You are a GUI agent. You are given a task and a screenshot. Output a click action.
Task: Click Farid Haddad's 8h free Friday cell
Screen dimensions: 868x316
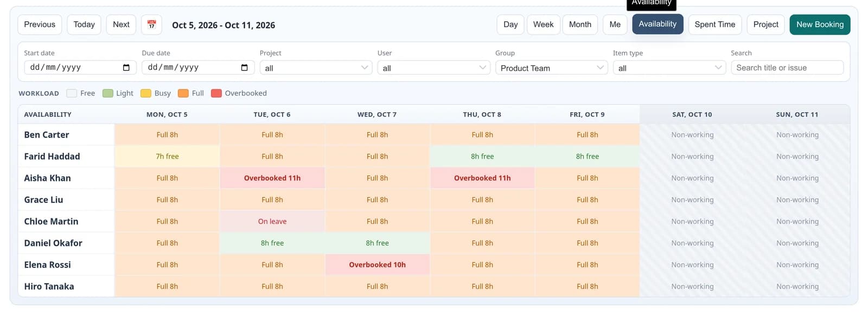coord(587,157)
